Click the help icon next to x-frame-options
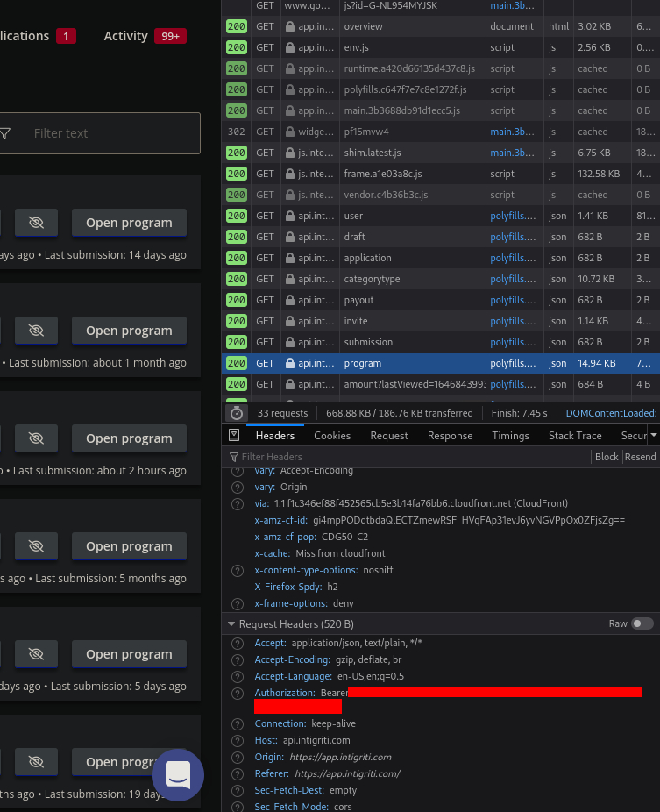The height and width of the screenshot is (812, 660). coord(238,604)
